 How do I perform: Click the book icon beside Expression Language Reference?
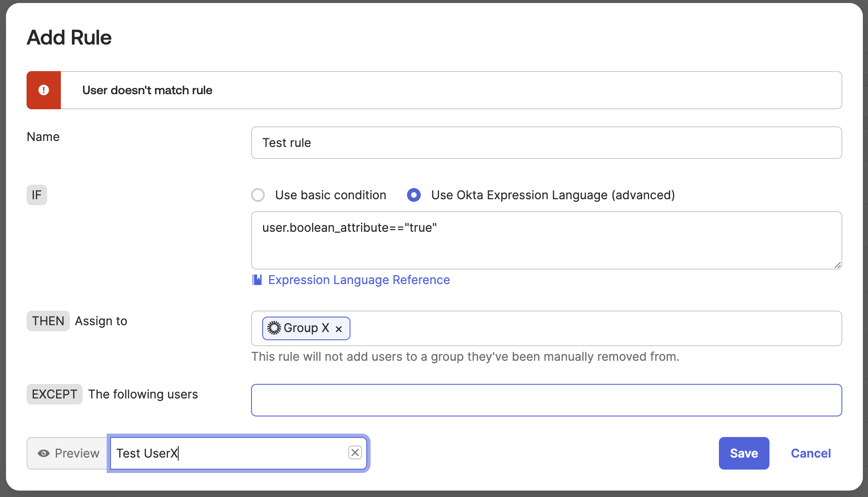pos(257,280)
